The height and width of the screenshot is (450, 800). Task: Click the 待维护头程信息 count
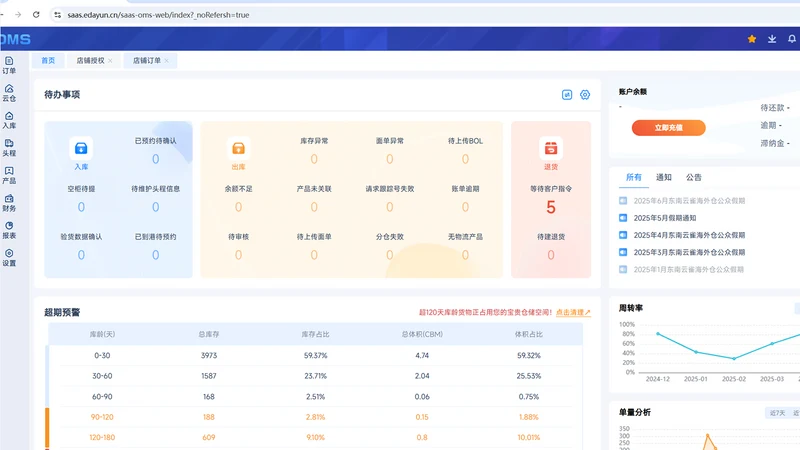pos(156,207)
